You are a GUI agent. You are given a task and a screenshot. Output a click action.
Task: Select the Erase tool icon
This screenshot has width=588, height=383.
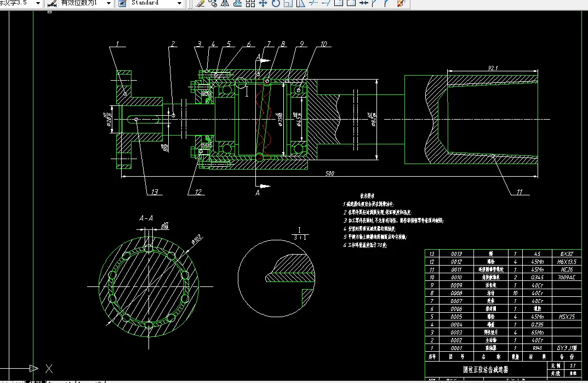tap(200, 3)
